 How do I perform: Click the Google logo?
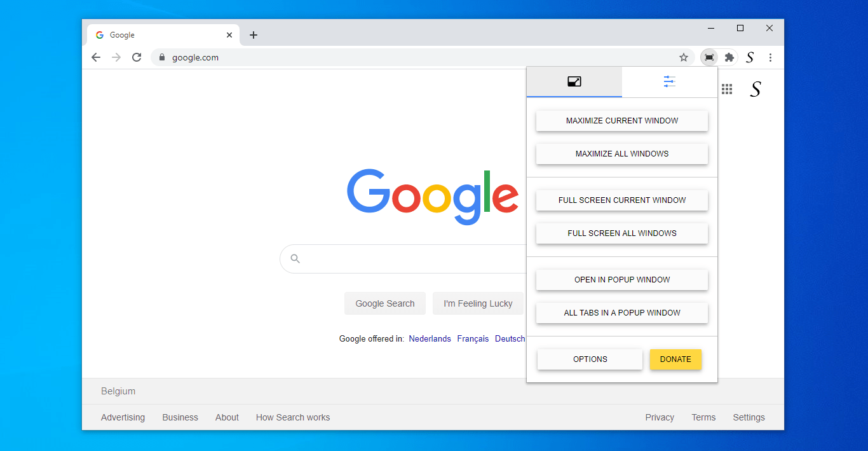433,196
